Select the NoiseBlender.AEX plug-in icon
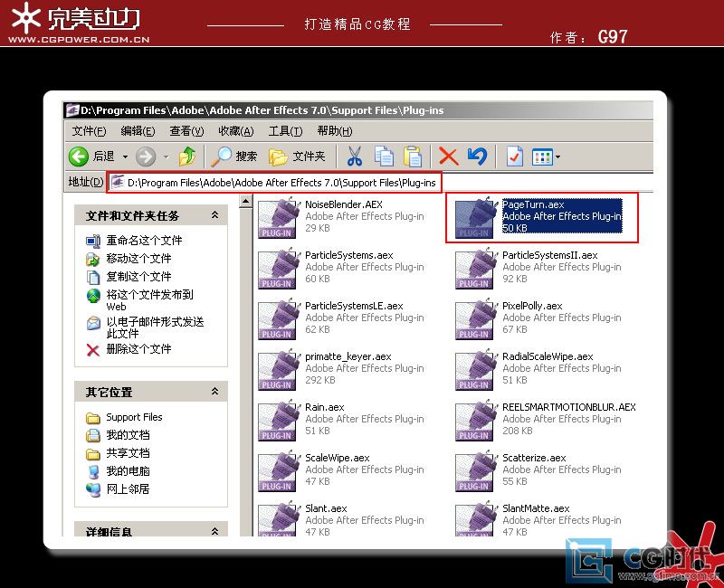The width and height of the screenshot is (724, 588). click(x=279, y=217)
